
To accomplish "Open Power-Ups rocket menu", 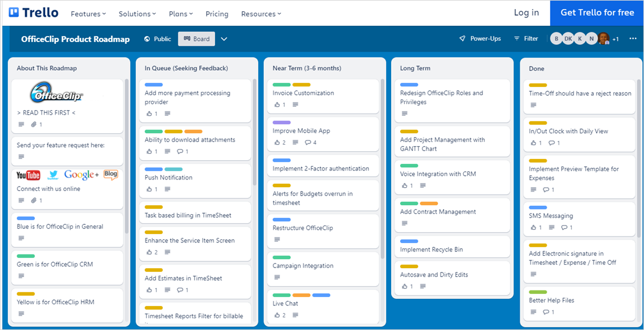I will tap(480, 38).
